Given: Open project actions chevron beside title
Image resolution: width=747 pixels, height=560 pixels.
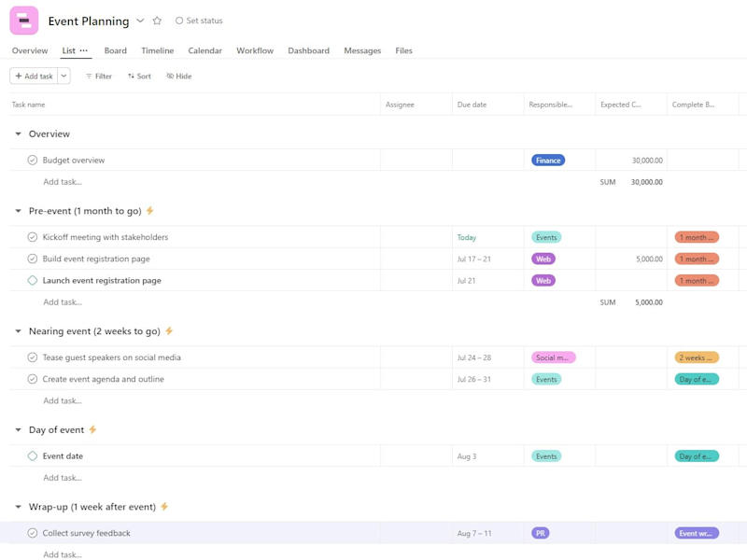Looking at the screenshot, I should point(140,21).
